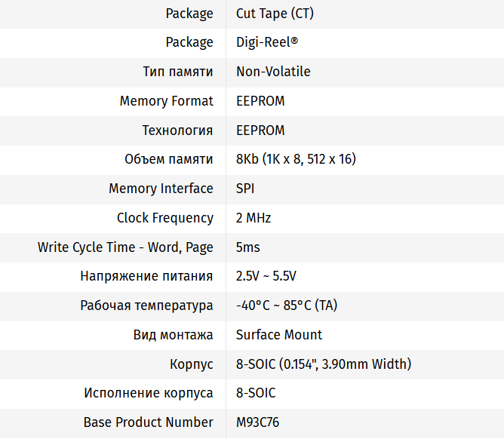504x442 pixels.
Task: Click the 'Clock Frequency' label
Action: (164, 218)
